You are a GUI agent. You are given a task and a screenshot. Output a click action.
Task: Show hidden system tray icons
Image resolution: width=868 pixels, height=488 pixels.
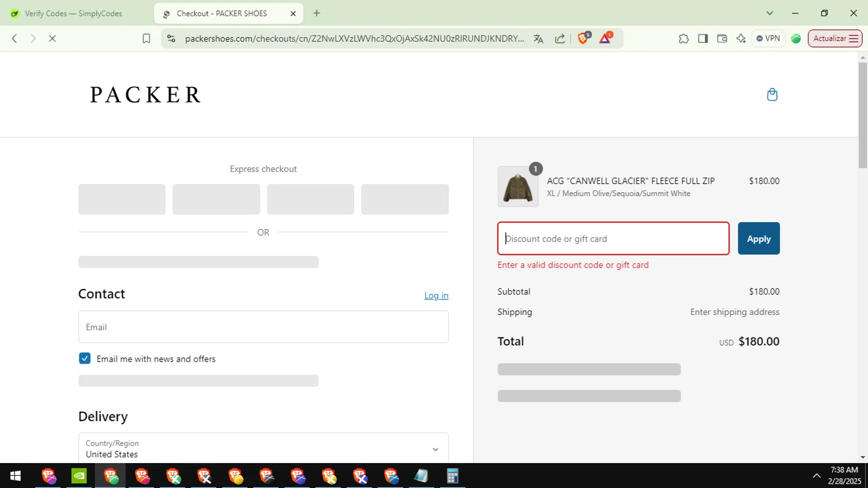[816, 476]
